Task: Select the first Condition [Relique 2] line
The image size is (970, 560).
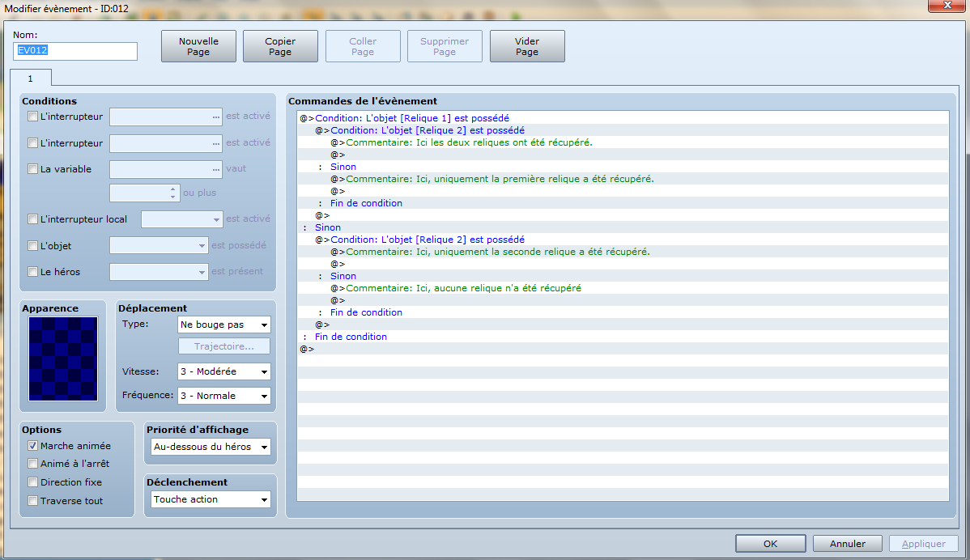Action: click(x=623, y=130)
